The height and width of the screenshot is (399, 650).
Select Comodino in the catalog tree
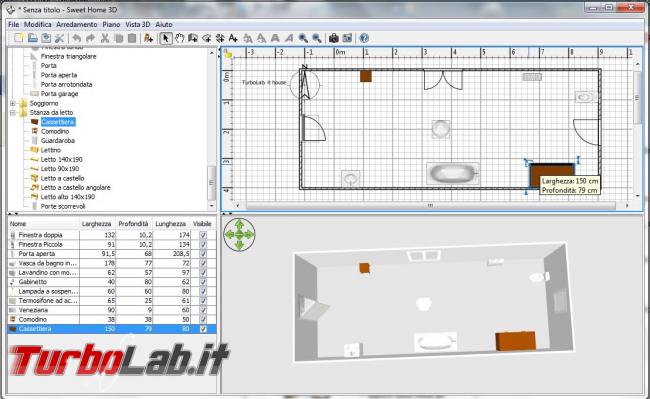[x=55, y=131]
